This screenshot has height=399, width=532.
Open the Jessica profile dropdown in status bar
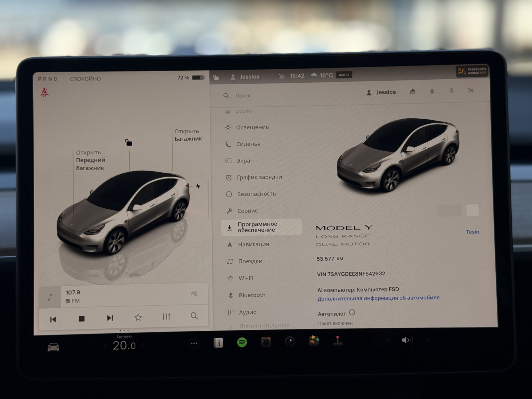tap(245, 77)
